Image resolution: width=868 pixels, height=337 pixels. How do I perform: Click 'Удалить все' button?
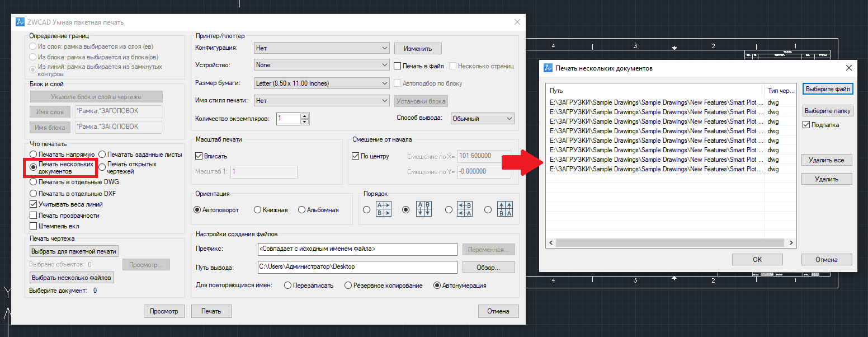827,160
